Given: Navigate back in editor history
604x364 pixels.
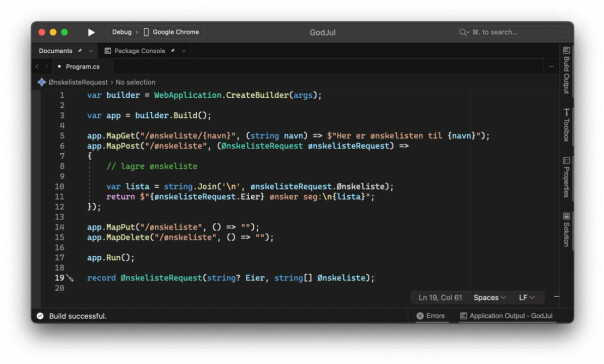Looking at the screenshot, I should [37, 67].
